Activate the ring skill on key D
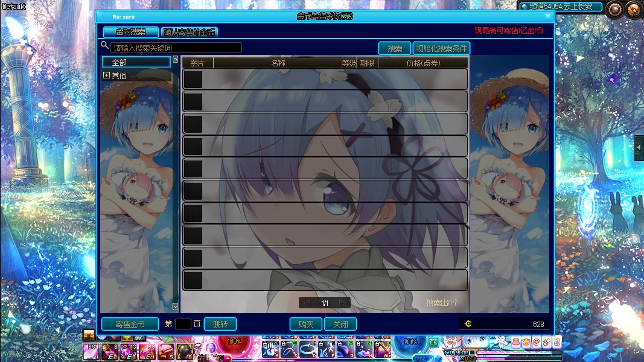 tap(308, 349)
